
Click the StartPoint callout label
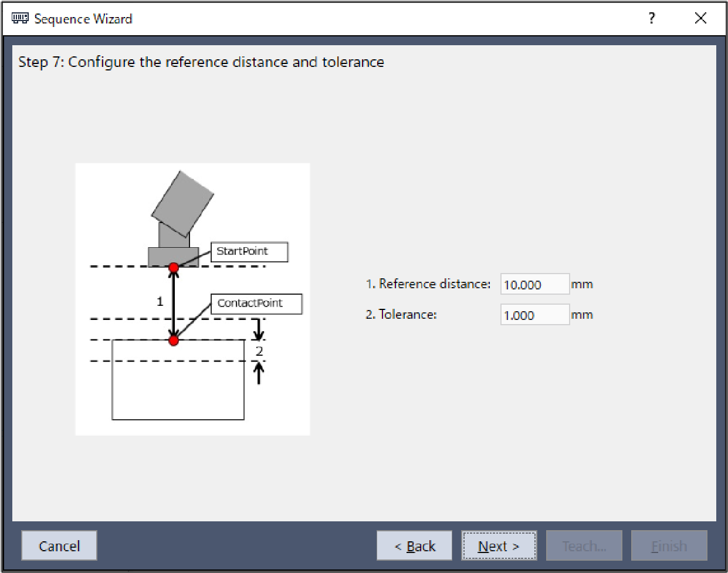click(x=249, y=252)
